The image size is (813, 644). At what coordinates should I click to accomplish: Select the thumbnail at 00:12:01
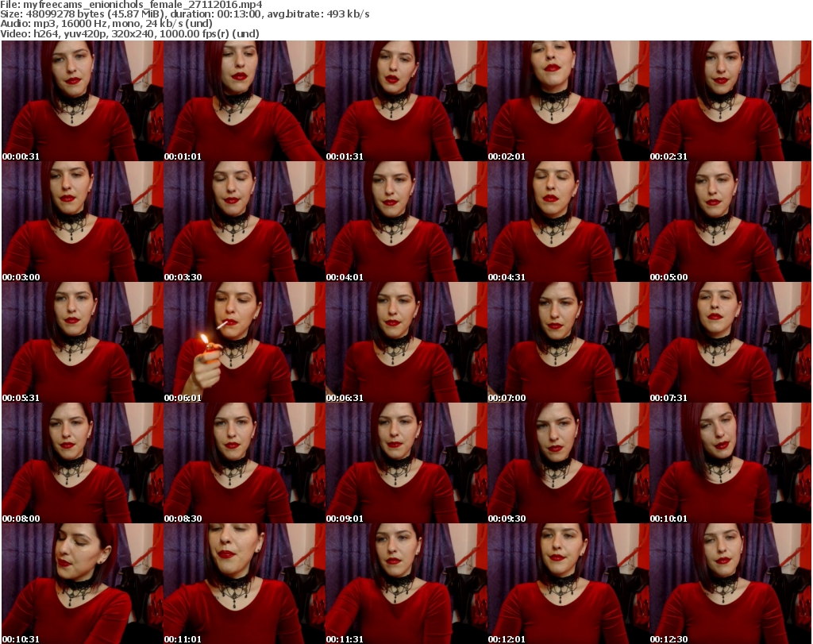coord(568,584)
